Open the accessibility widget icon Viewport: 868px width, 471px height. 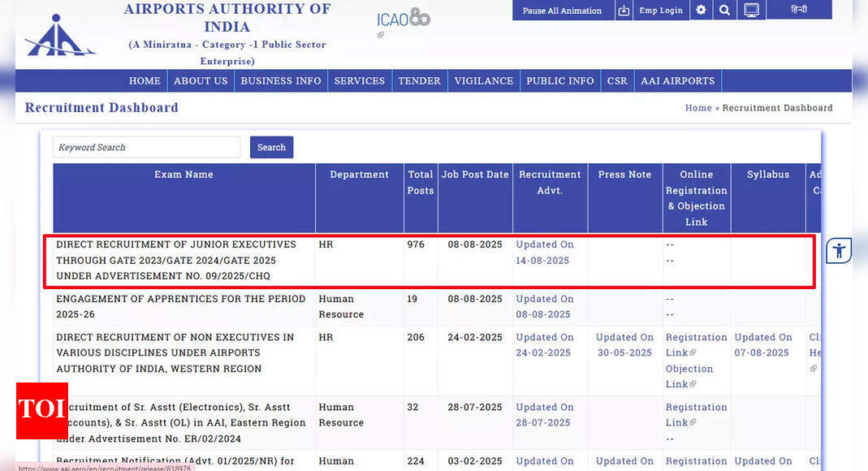839,251
